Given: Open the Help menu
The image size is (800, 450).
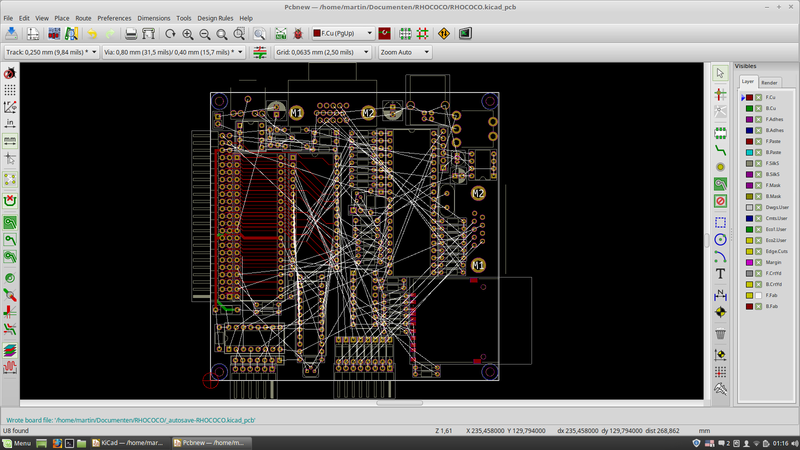Looking at the screenshot, I should pyautogui.click(x=246, y=18).
